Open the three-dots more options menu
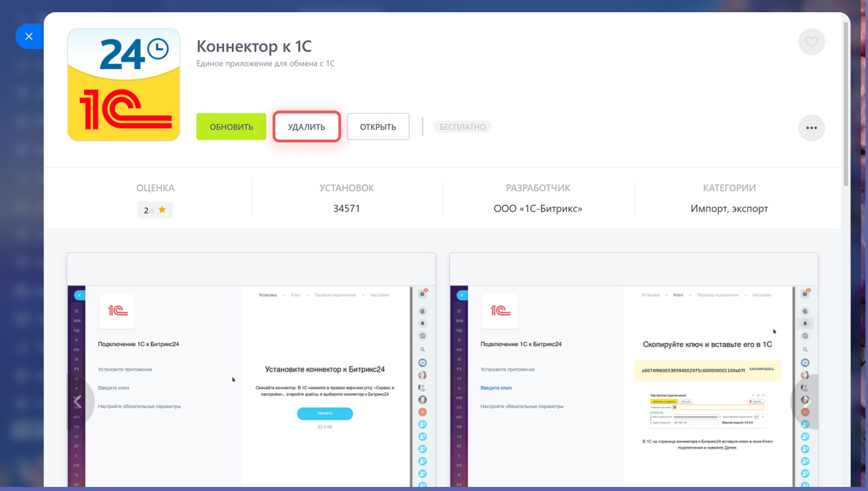Viewport: 868px width, 491px height. (x=811, y=127)
